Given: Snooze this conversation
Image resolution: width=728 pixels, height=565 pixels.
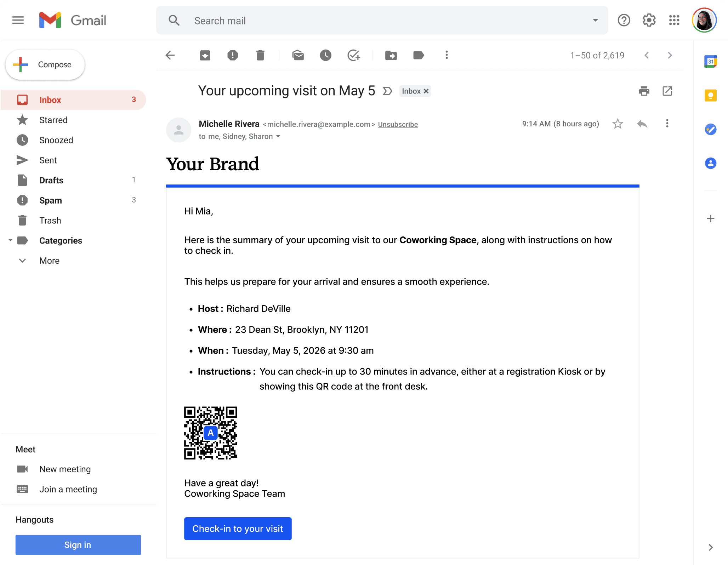Looking at the screenshot, I should [325, 55].
